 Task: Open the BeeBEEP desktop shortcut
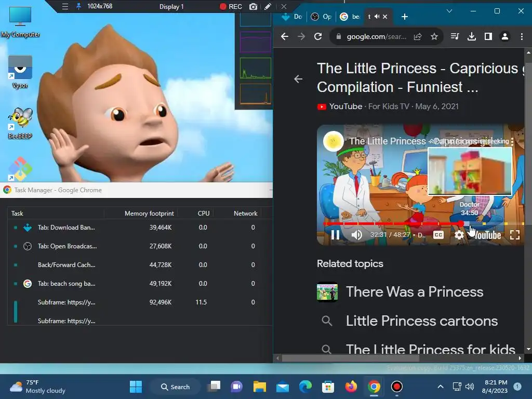(20, 123)
